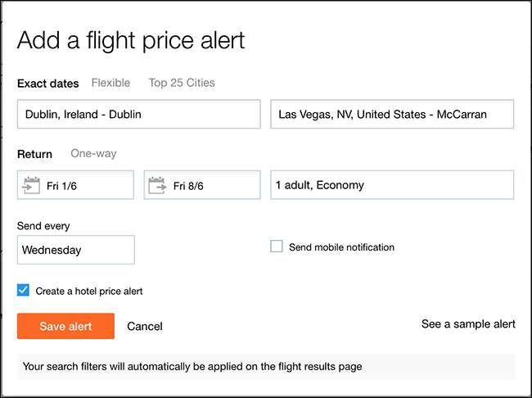Click the Cancel link
Viewport: 532px width, 398px height.
pyautogui.click(x=145, y=326)
